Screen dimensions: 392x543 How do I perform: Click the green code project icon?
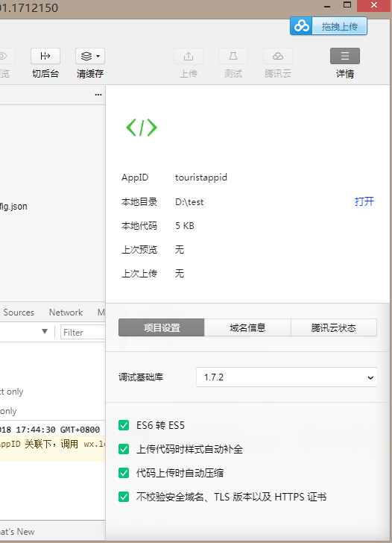pos(142,128)
